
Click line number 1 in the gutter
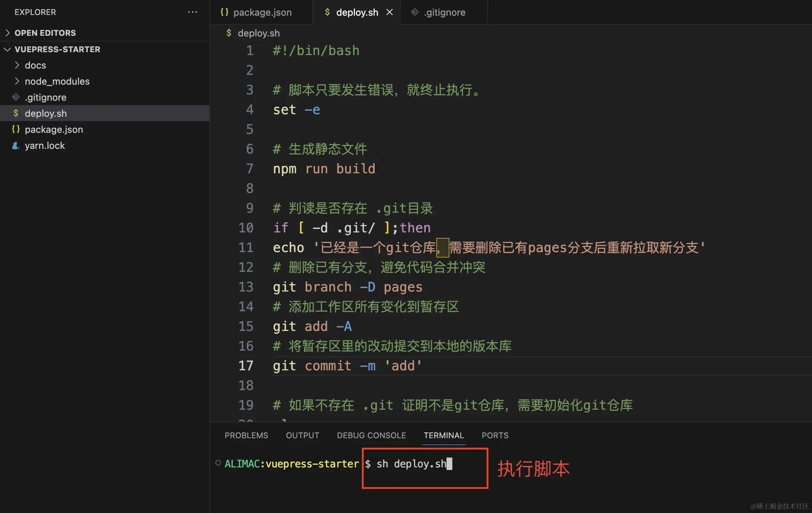tap(250, 50)
